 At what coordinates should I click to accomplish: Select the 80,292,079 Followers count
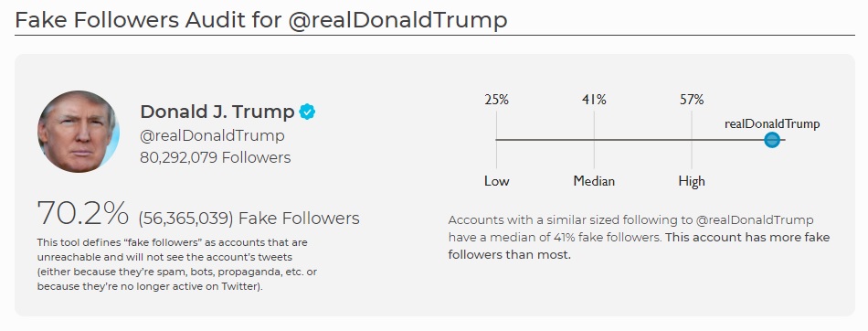tap(216, 157)
